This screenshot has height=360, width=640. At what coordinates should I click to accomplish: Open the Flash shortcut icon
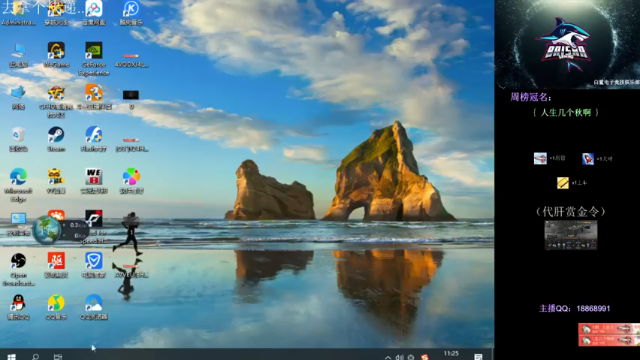93,139
